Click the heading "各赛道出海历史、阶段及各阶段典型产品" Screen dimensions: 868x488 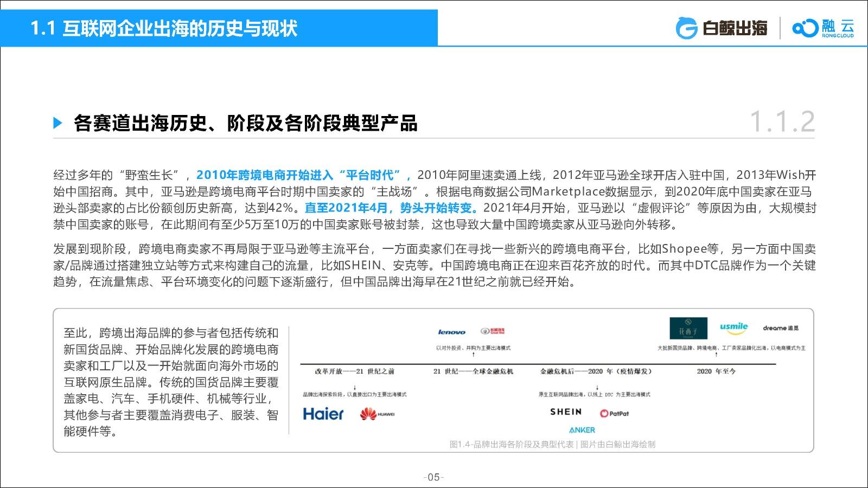click(246, 123)
